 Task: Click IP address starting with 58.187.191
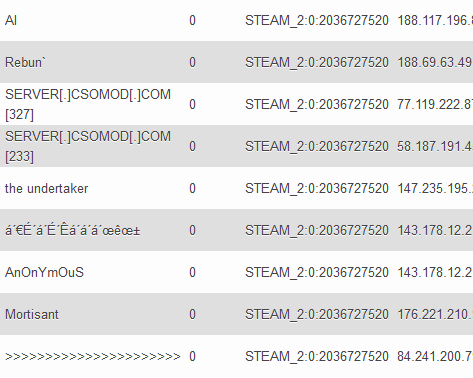click(x=435, y=146)
